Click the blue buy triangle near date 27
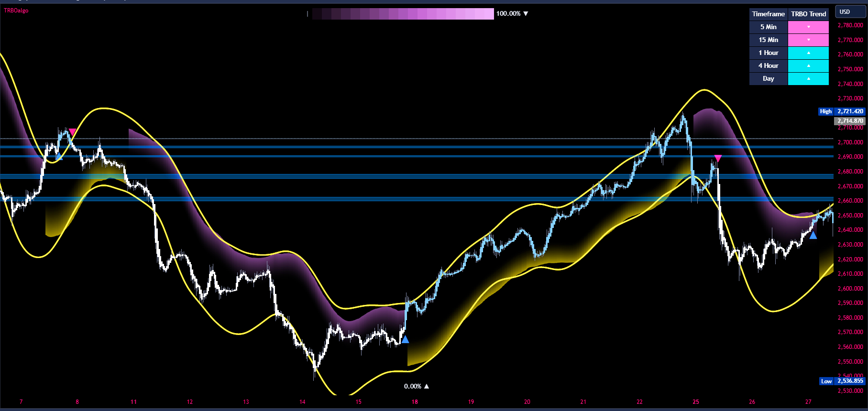 [x=813, y=235]
